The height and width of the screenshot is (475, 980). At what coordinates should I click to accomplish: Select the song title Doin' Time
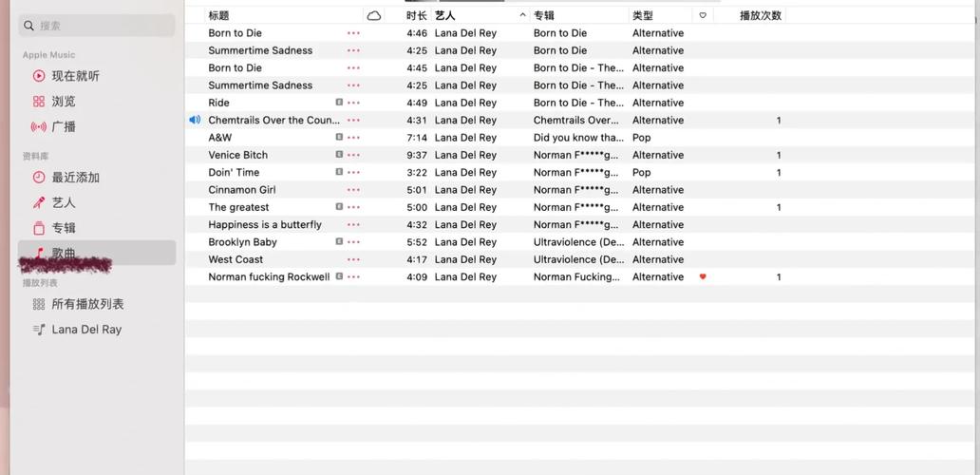(234, 173)
